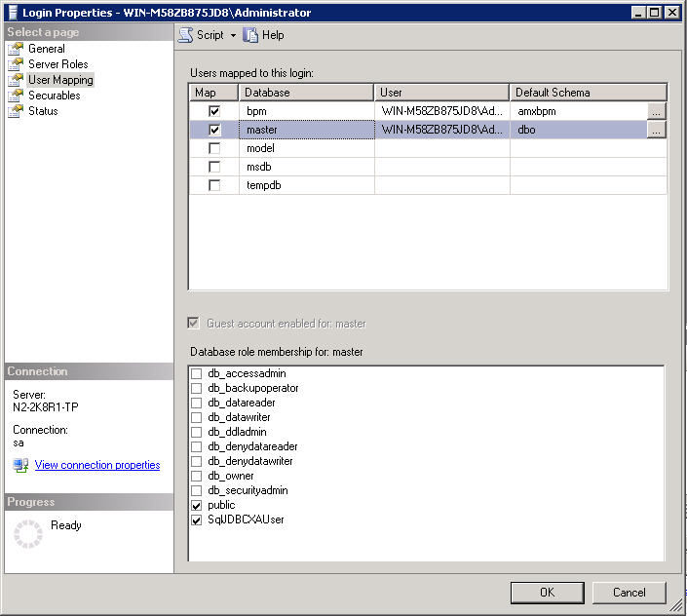Enable the db_owner role checkbox

(197, 477)
